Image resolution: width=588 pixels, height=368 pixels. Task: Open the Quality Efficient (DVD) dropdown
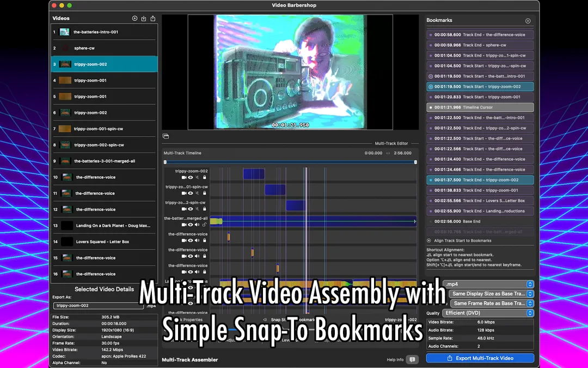click(x=488, y=313)
